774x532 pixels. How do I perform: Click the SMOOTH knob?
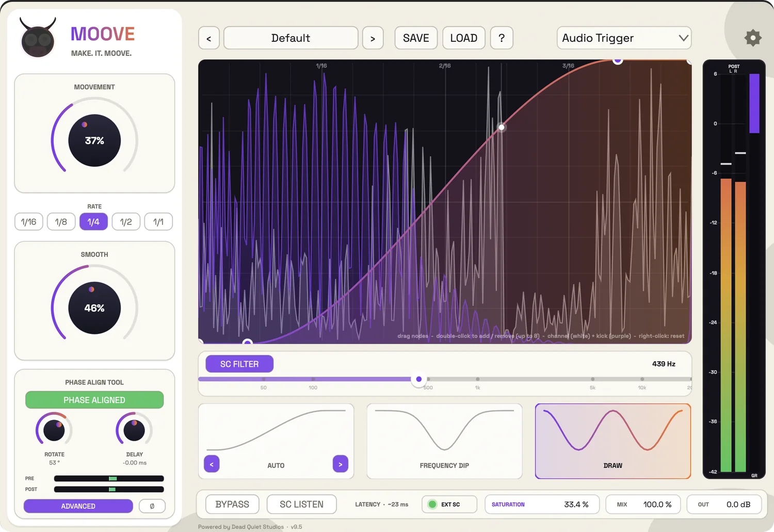[94, 308]
